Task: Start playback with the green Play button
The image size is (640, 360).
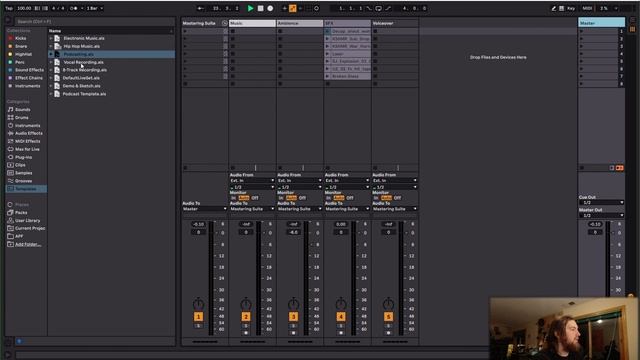Action: [250, 8]
